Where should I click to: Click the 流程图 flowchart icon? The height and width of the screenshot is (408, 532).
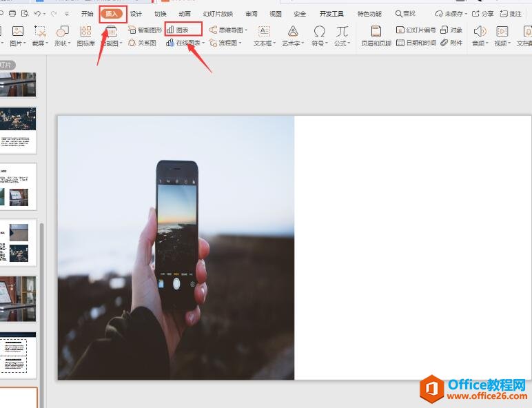point(213,43)
